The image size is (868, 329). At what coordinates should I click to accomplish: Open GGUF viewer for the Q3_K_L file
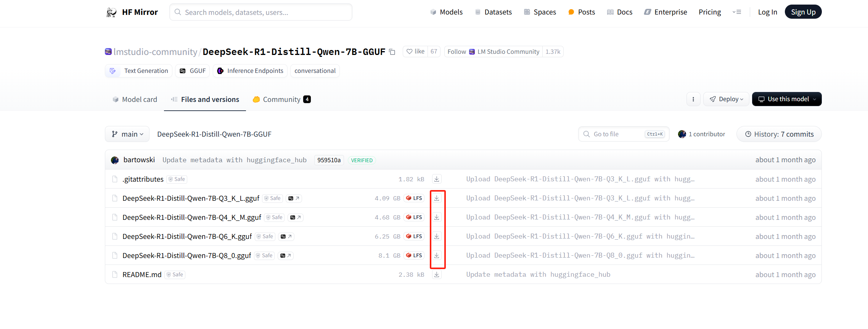tap(294, 198)
